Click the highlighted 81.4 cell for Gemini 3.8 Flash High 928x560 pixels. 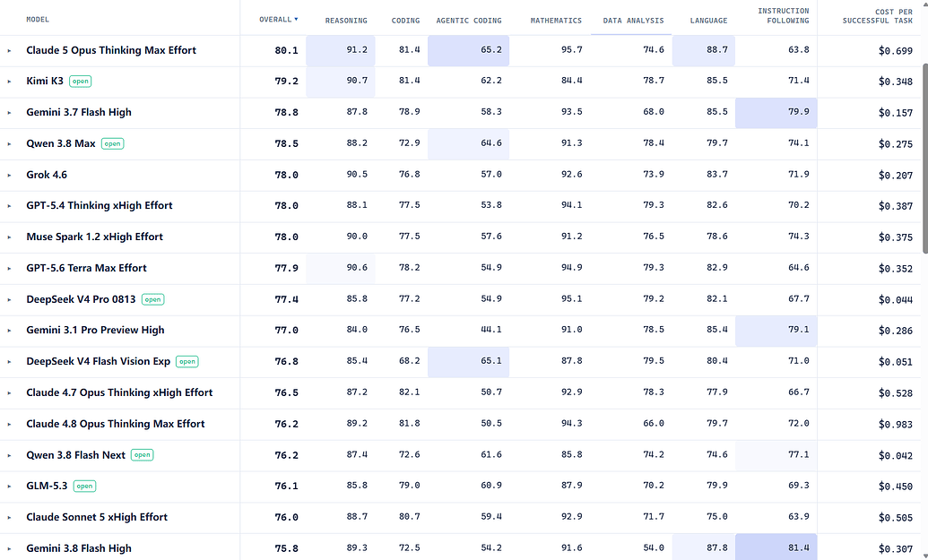click(x=776, y=547)
